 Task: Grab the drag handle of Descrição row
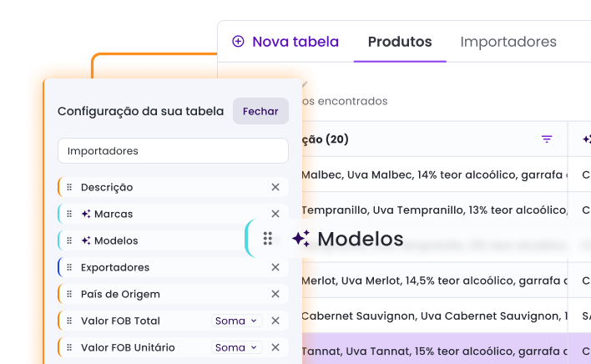tap(69, 187)
